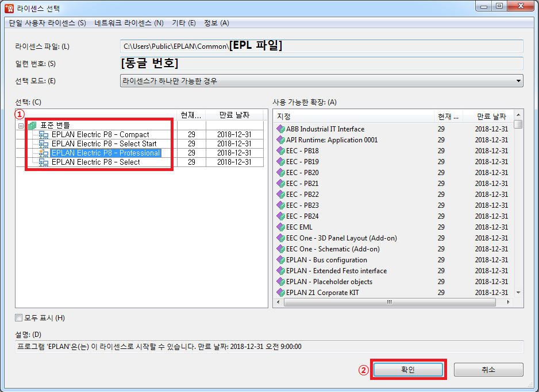The image size is (539, 392).
Task: Click the 표준 번들 bundle icon
Action: [x=32, y=126]
